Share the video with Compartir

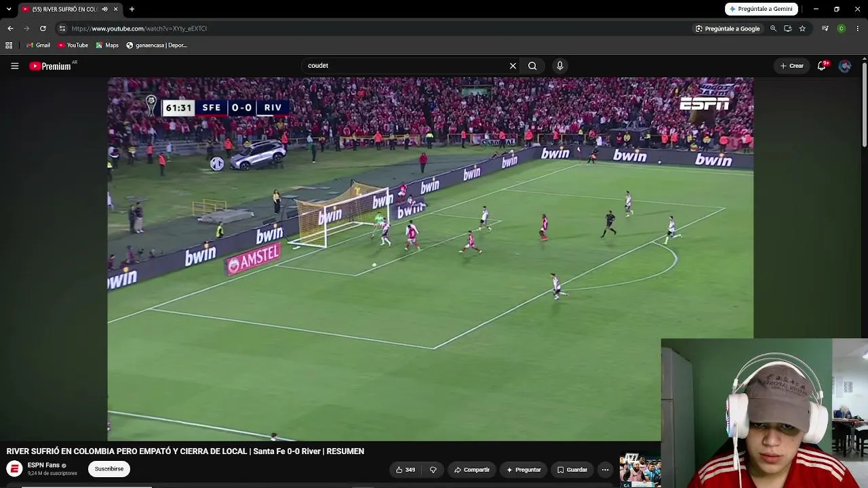click(x=472, y=470)
